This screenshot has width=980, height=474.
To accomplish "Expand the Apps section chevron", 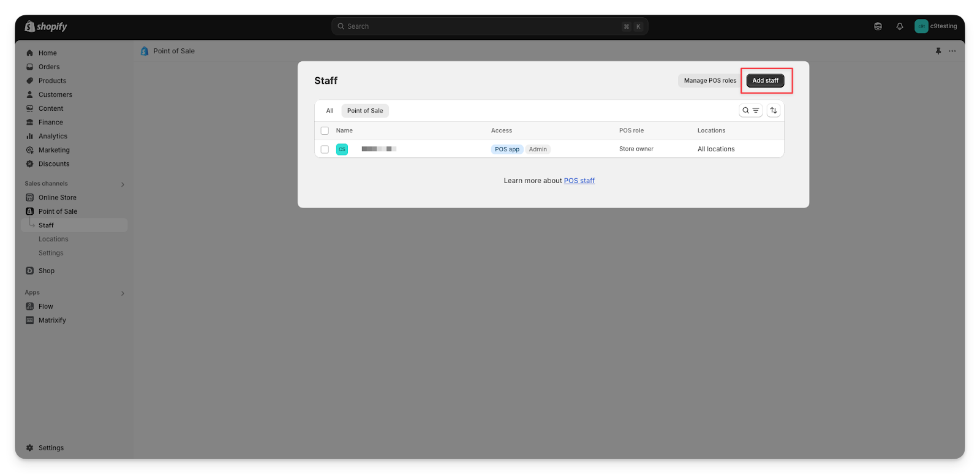I will click(x=123, y=293).
